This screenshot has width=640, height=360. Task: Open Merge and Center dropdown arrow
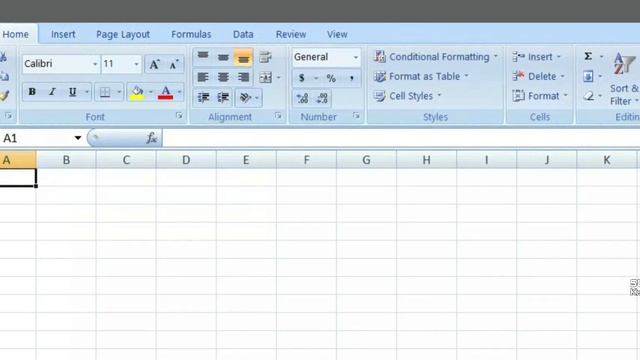coord(279,77)
